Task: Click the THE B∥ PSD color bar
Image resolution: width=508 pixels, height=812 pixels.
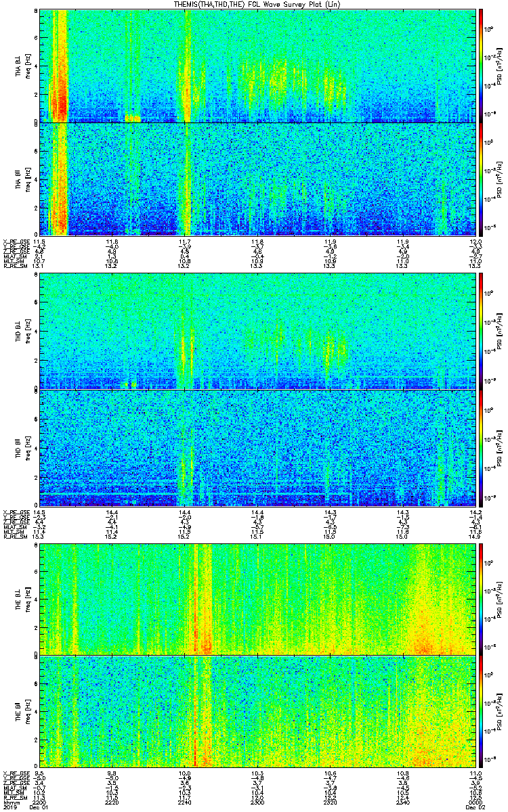Action: point(481,711)
